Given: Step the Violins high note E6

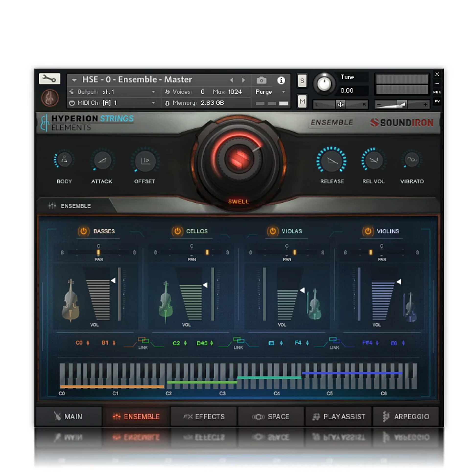Looking at the screenshot, I should pos(403,343).
